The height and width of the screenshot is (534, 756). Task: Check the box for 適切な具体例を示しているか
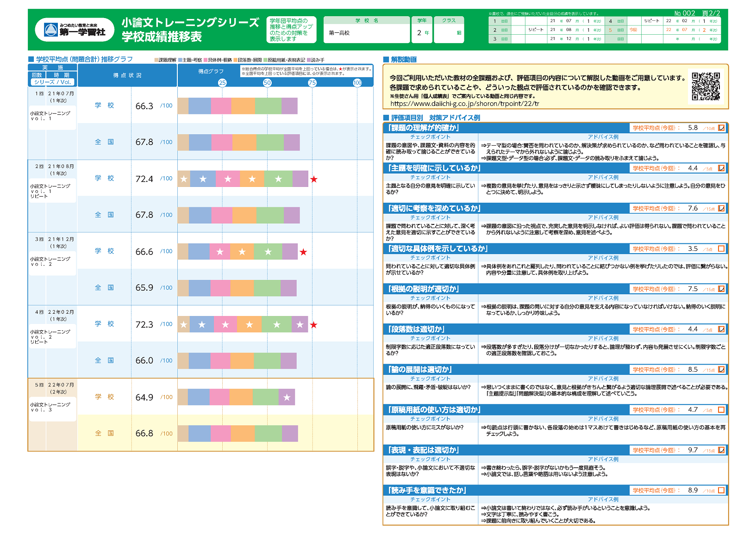click(721, 248)
